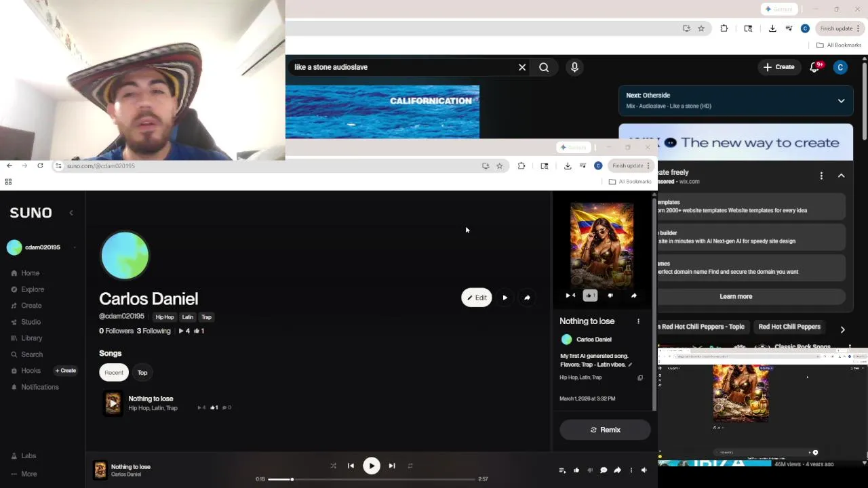Screen dimensions: 868x488
Task: Bookmark the Suno page with star
Action: [x=499, y=166]
